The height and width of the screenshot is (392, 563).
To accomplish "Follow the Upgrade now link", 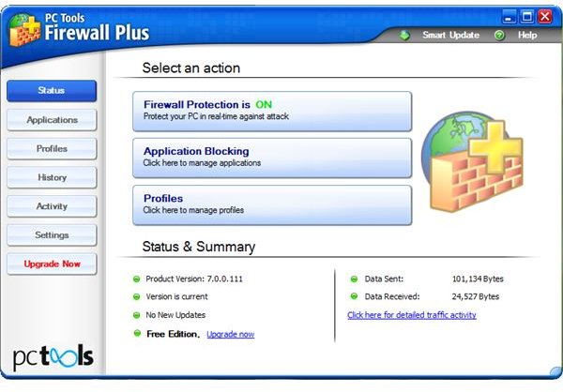I will (231, 334).
